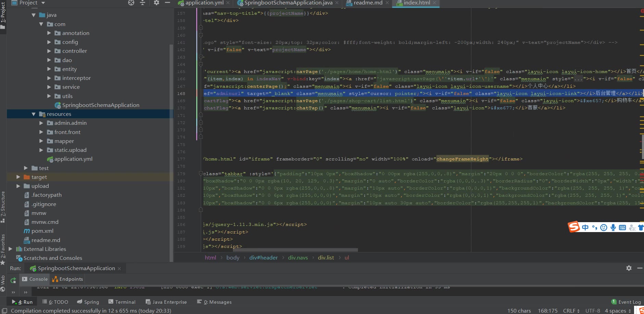644x314 pixels.
Task: Click body in breadcrumb bar
Action: click(x=233, y=257)
